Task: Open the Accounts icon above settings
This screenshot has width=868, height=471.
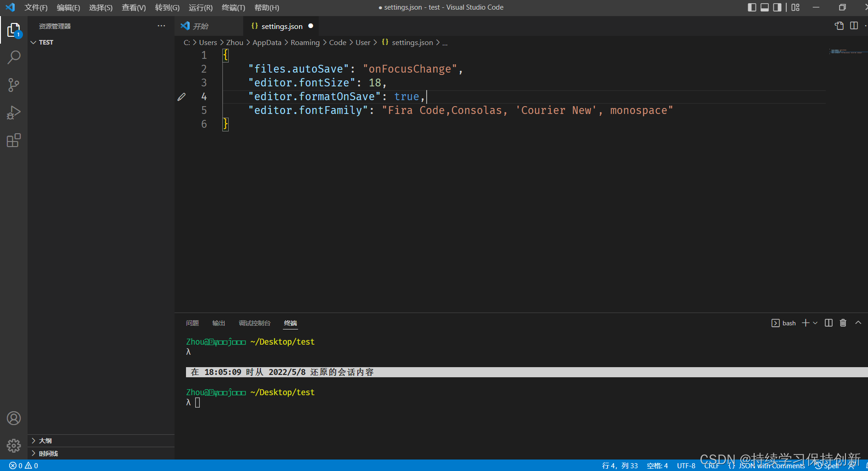Action: (14, 418)
